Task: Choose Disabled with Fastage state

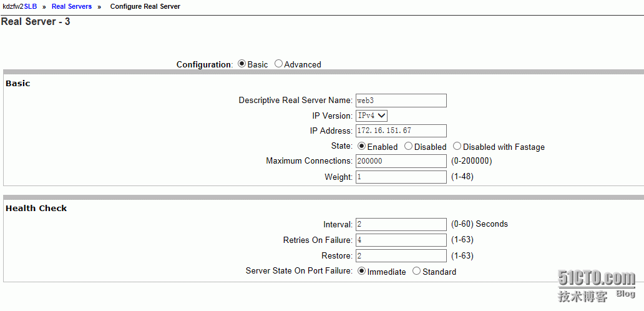Action: [457, 146]
